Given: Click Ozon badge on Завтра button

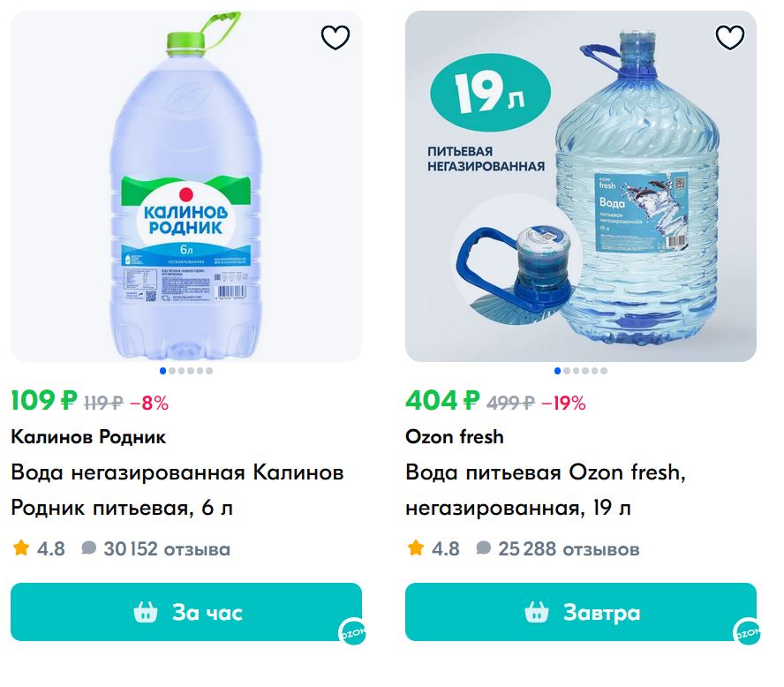Looking at the screenshot, I should tap(746, 632).
